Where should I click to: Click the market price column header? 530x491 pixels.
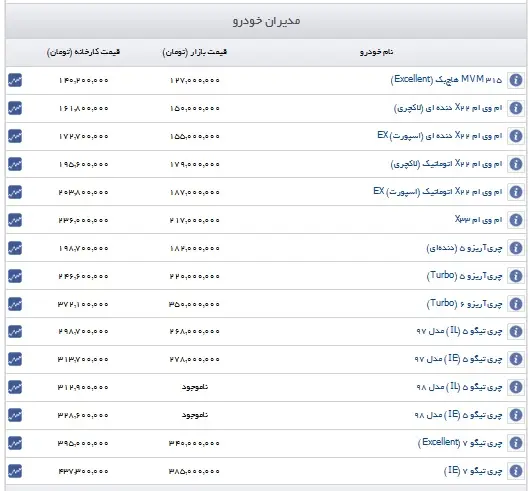coord(195,52)
